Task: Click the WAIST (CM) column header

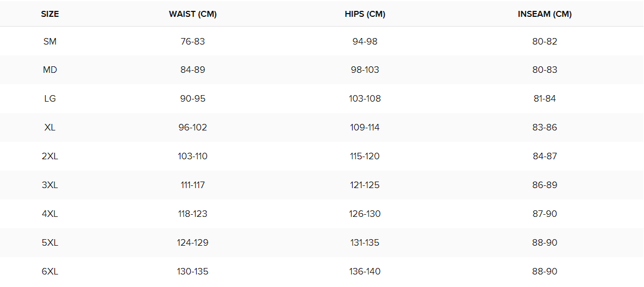Action: (192, 14)
